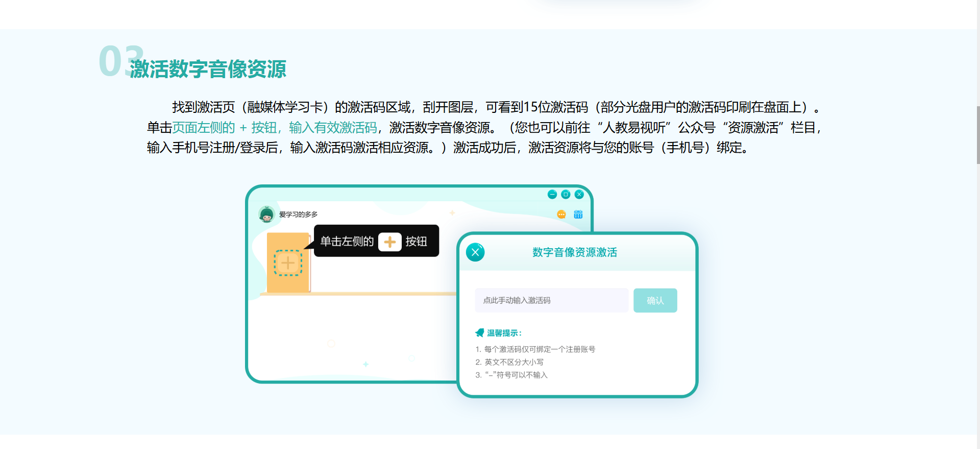Open the orange chat bubble icon
980x449 pixels.
pos(561,215)
